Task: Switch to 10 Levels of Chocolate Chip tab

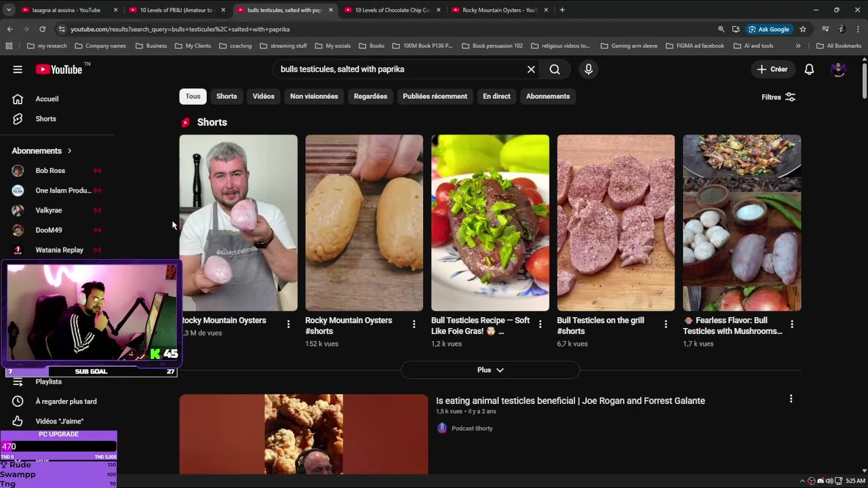Action: coord(391,10)
